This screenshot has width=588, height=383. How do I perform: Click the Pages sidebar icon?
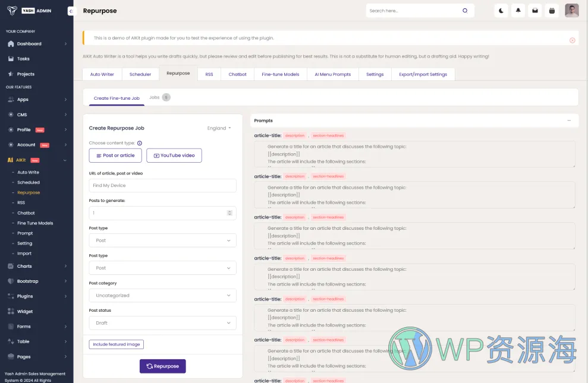click(11, 356)
